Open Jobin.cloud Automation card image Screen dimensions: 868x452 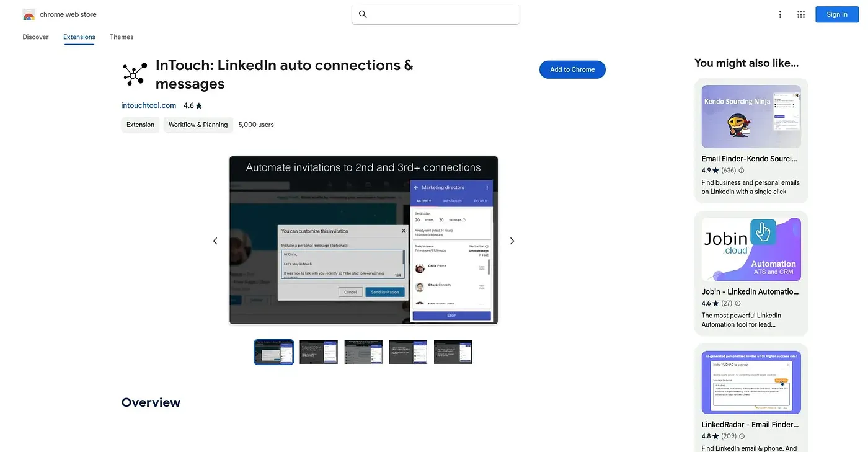(751, 249)
